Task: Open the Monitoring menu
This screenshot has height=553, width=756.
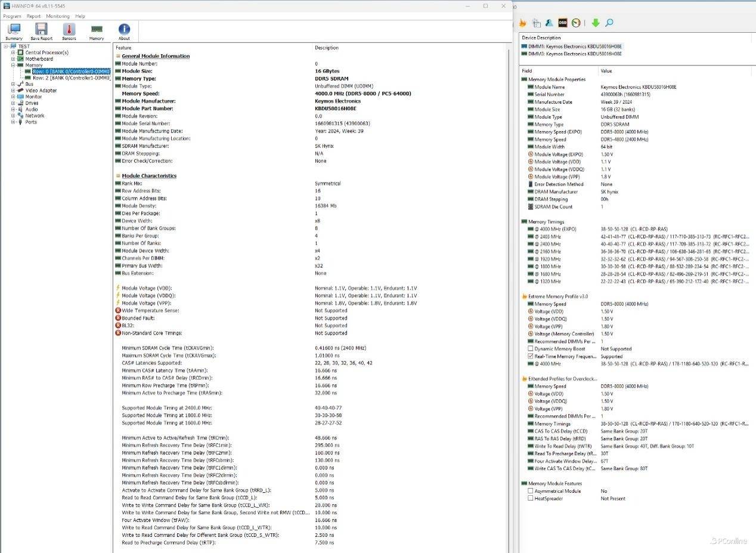Action: pyautogui.click(x=58, y=16)
